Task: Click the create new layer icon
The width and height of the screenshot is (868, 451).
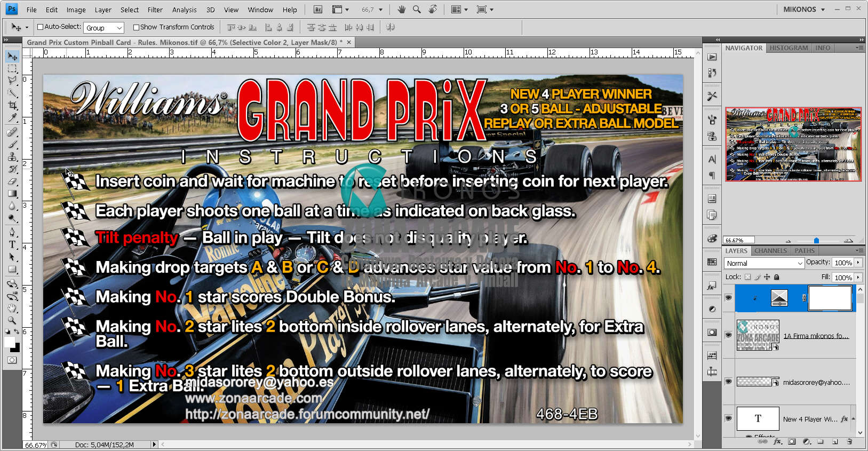Action: 835,442
